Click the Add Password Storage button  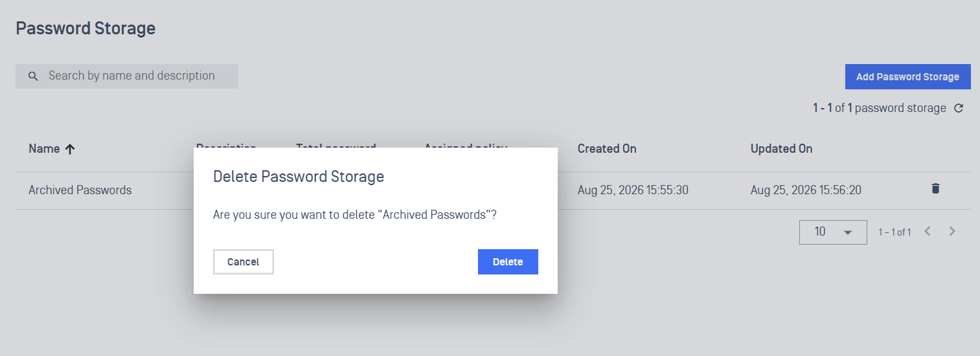[x=907, y=76]
